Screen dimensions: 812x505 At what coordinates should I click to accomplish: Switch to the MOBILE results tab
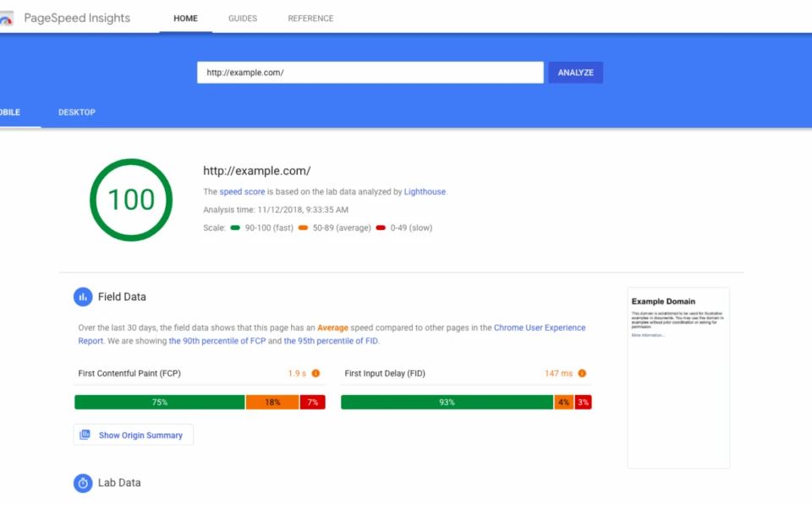click(10, 113)
